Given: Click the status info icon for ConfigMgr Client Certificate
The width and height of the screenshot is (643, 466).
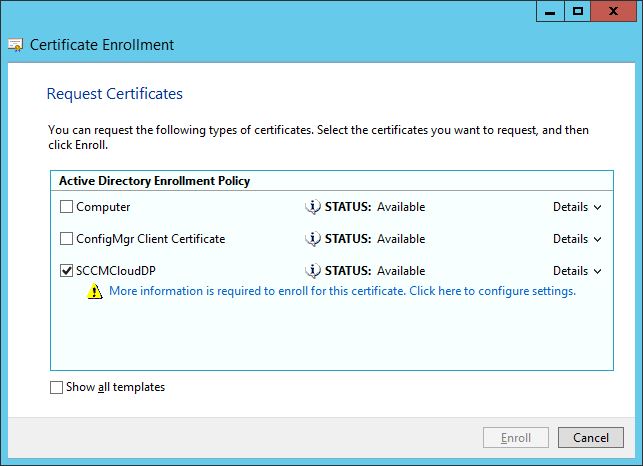Looking at the screenshot, I should tap(313, 239).
